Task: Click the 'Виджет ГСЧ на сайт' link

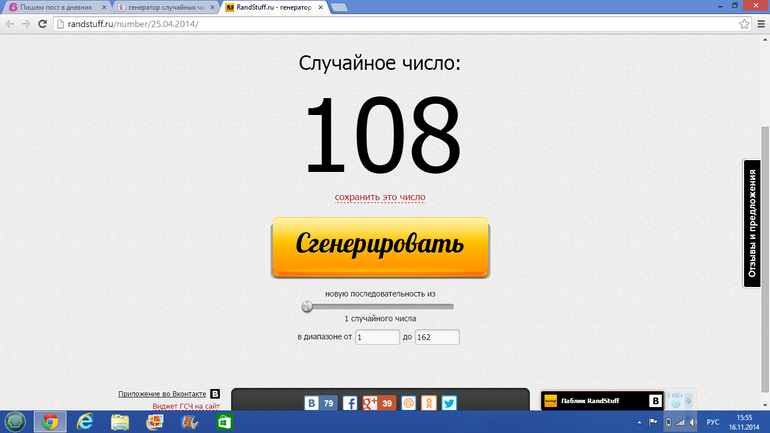Action: (186, 407)
